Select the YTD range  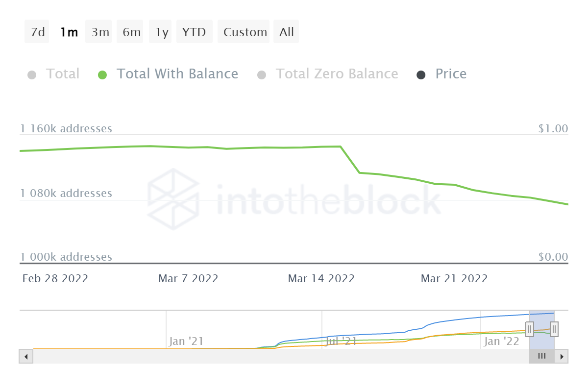194,32
